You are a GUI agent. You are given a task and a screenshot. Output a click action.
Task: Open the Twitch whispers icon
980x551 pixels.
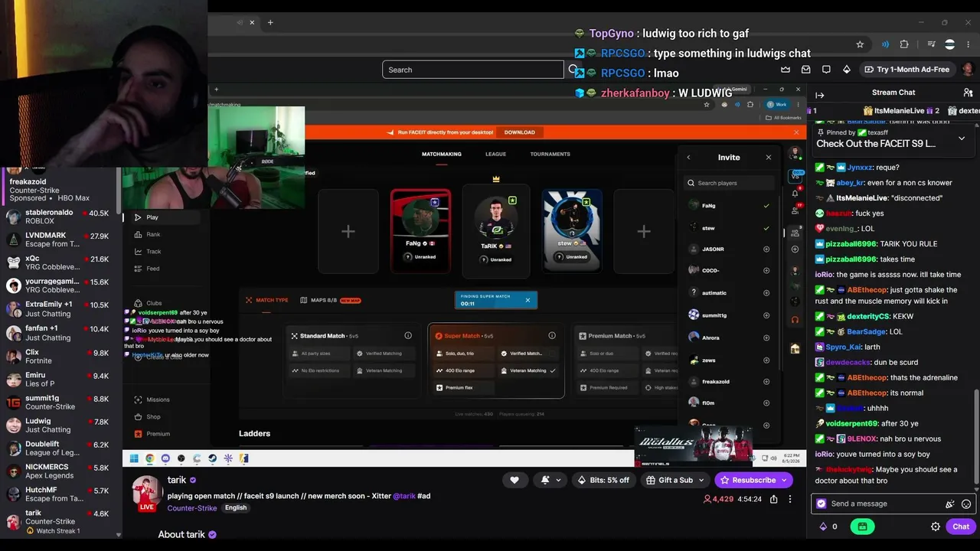[826, 70]
